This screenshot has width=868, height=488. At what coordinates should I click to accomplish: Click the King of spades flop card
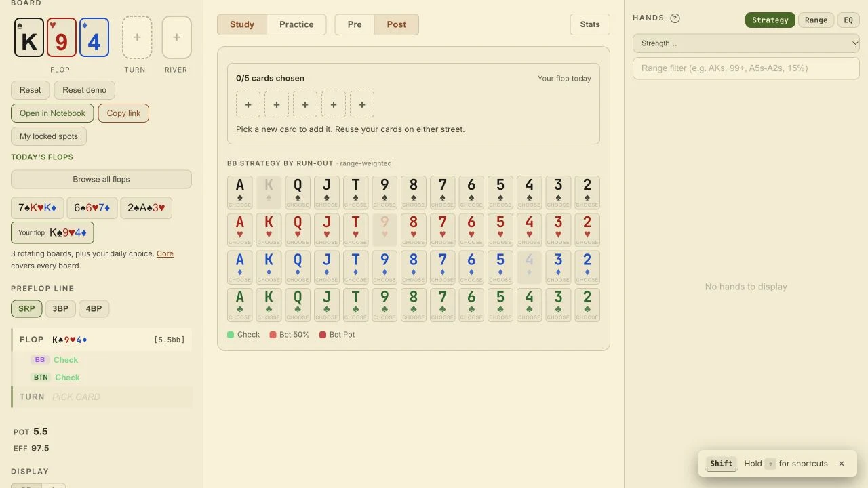29,37
